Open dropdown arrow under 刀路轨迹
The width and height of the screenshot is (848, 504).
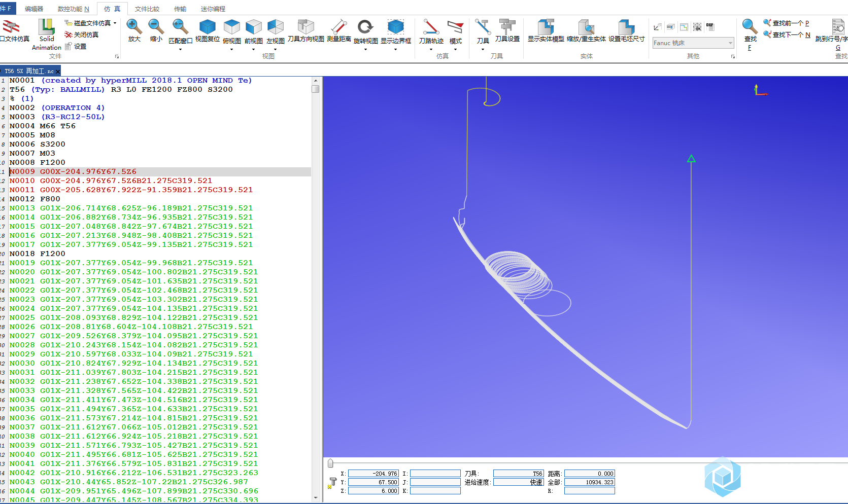tap(431, 49)
